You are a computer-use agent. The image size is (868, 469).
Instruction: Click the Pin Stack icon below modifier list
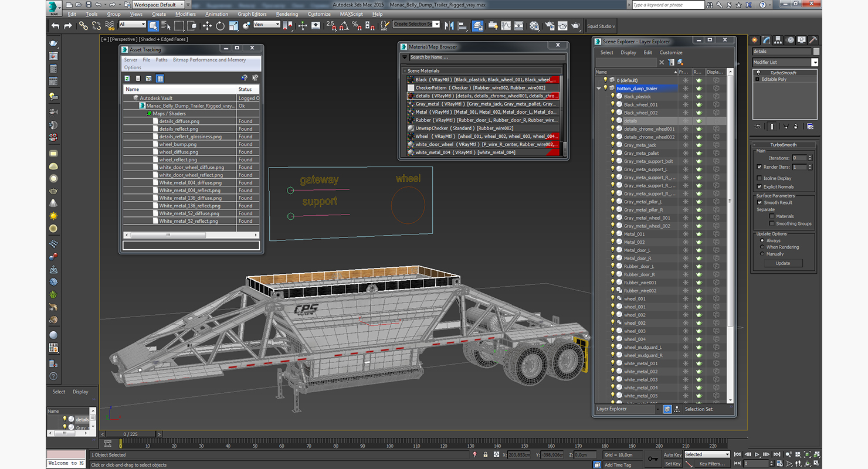(x=758, y=126)
